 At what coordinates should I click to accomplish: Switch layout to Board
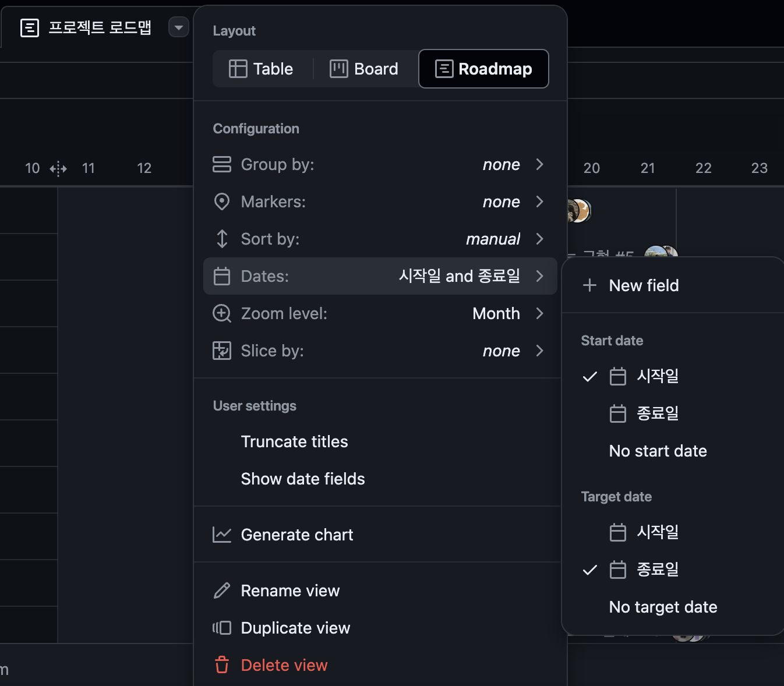(364, 69)
